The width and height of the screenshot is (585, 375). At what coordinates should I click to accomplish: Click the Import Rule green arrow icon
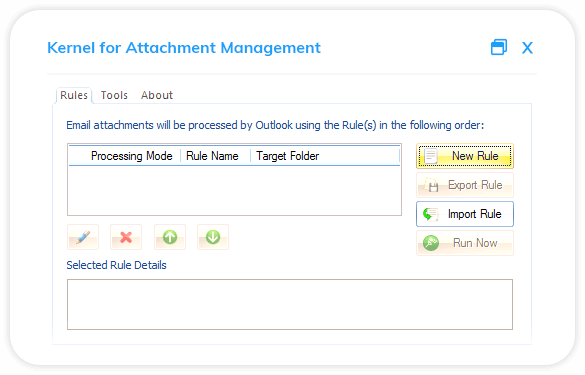[x=430, y=214]
